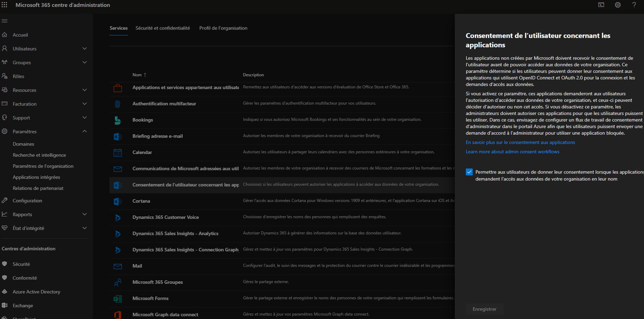The width and height of the screenshot is (644, 319).
Task: Click the Accueil home icon
Action: click(x=4, y=35)
